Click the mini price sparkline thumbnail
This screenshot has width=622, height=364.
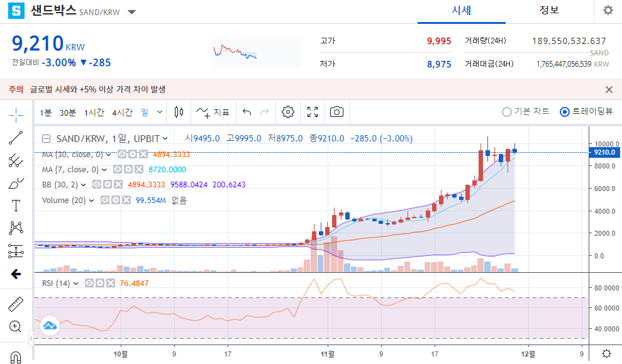(x=257, y=52)
